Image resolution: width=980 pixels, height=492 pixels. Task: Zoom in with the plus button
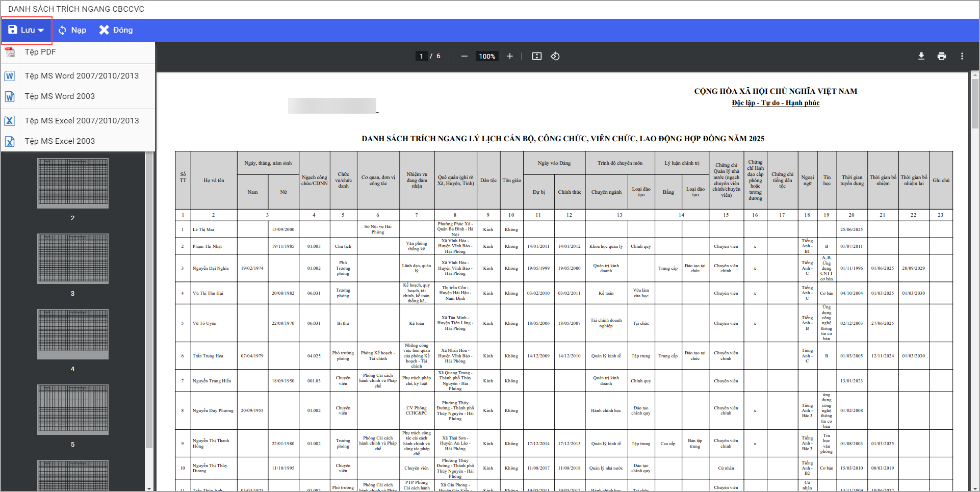pos(510,56)
